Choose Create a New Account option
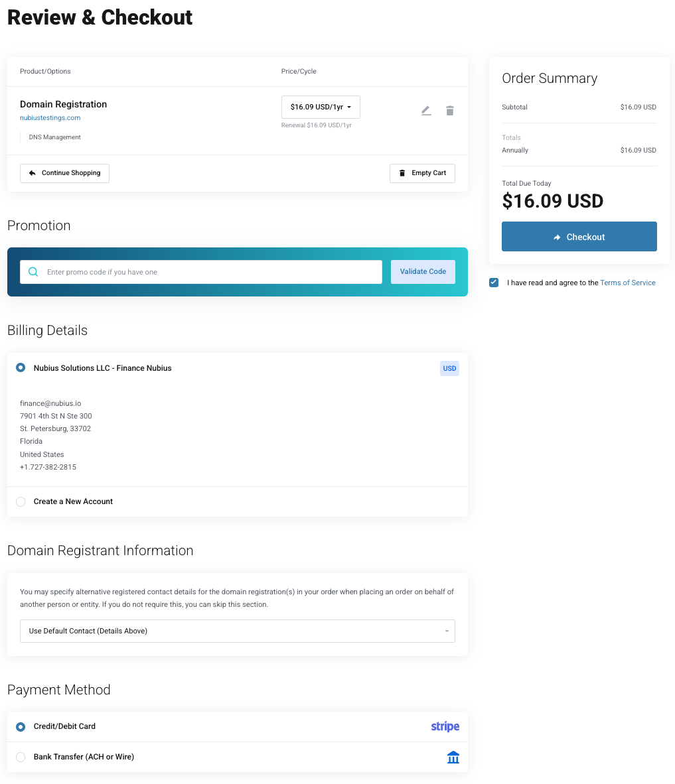Viewport: 675px width, 784px height. pyautogui.click(x=21, y=501)
